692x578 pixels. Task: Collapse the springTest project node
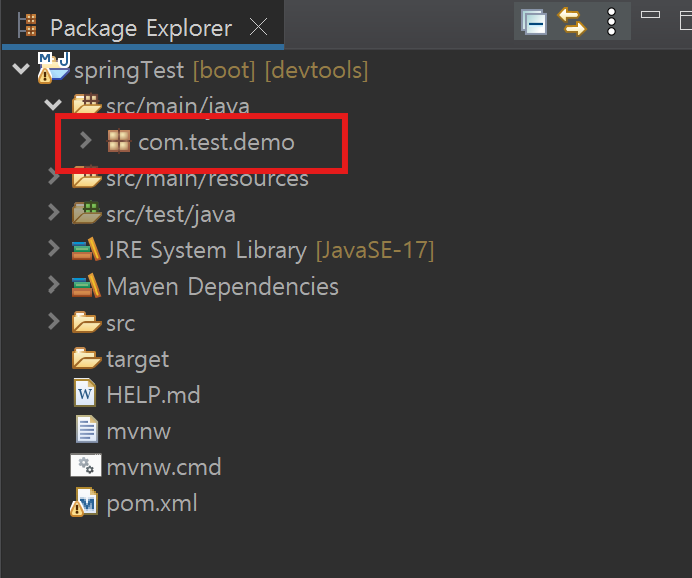pos(21,68)
